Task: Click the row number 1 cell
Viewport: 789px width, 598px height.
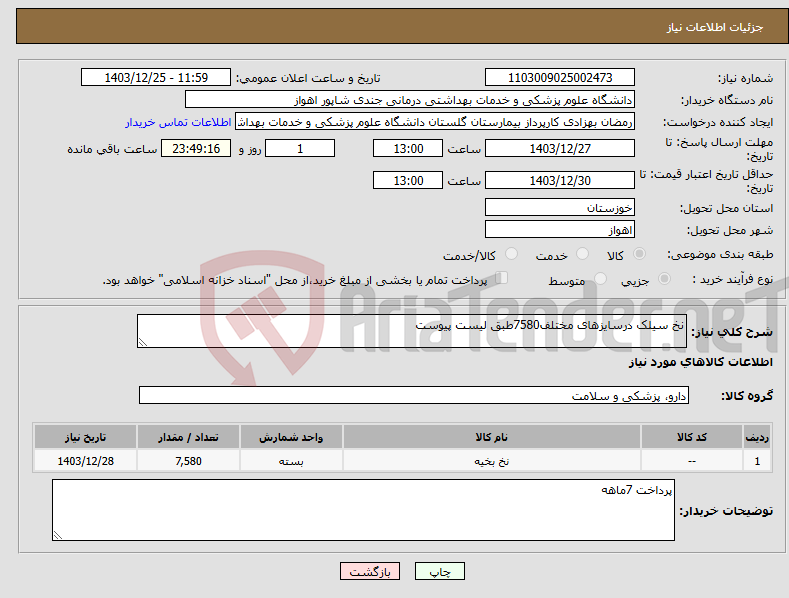Action: [757, 461]
